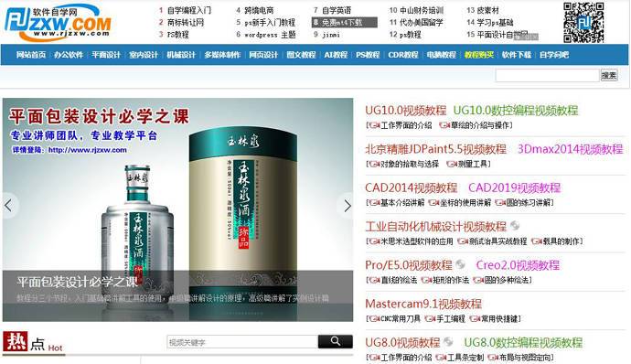Click the globe icon beside 工业自动化机械设计视频教程
The image size is (631, 364).
[x=515, y=226]
